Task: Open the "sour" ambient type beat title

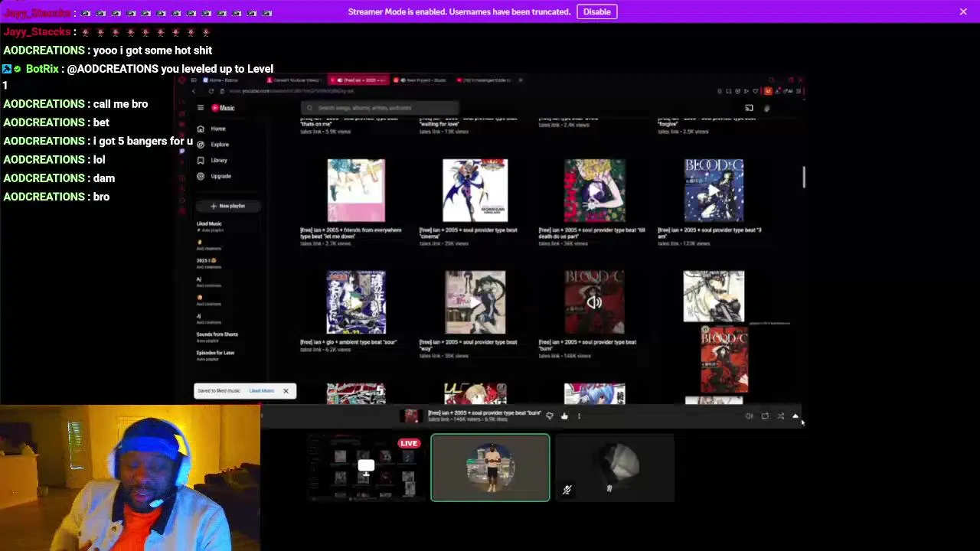Action: point(348,342)
